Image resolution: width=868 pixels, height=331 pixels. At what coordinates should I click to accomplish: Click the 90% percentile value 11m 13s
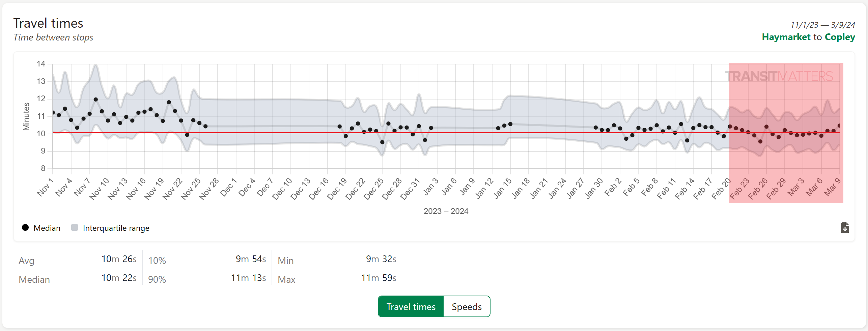point(248,278)
